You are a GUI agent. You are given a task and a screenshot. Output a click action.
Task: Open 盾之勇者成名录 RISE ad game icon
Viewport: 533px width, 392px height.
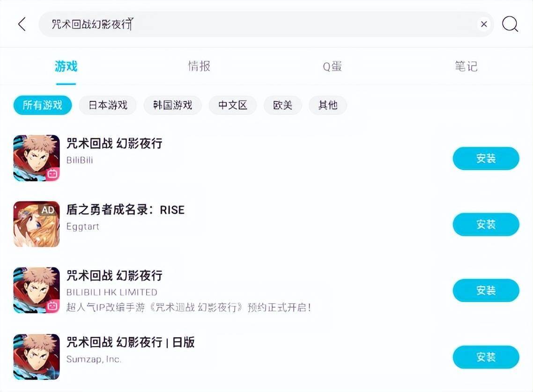[x=37, y=224]
